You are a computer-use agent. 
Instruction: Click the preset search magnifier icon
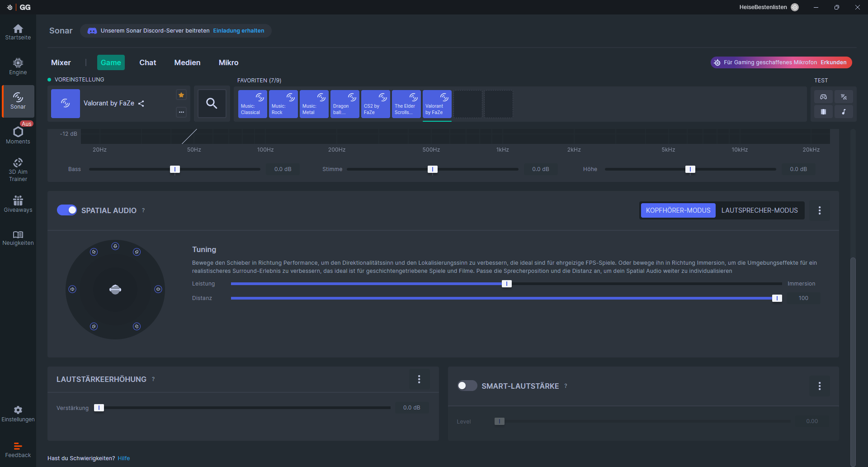[212, 104]
